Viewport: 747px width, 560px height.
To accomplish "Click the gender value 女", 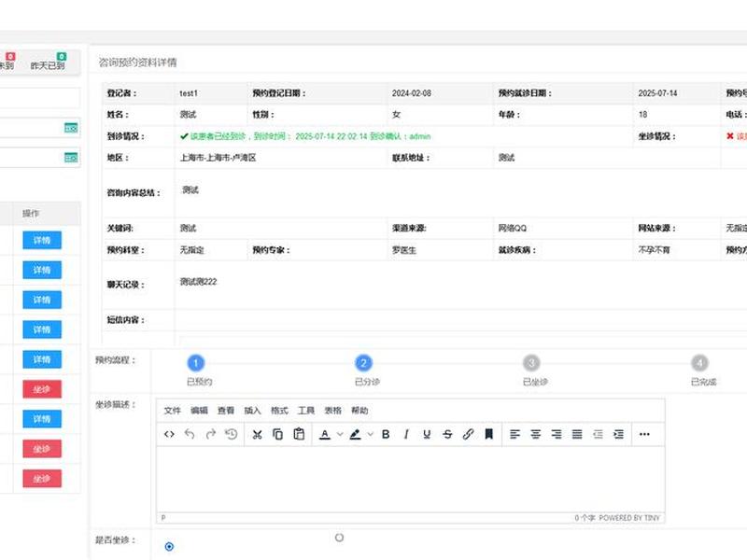I will point(396,115).
